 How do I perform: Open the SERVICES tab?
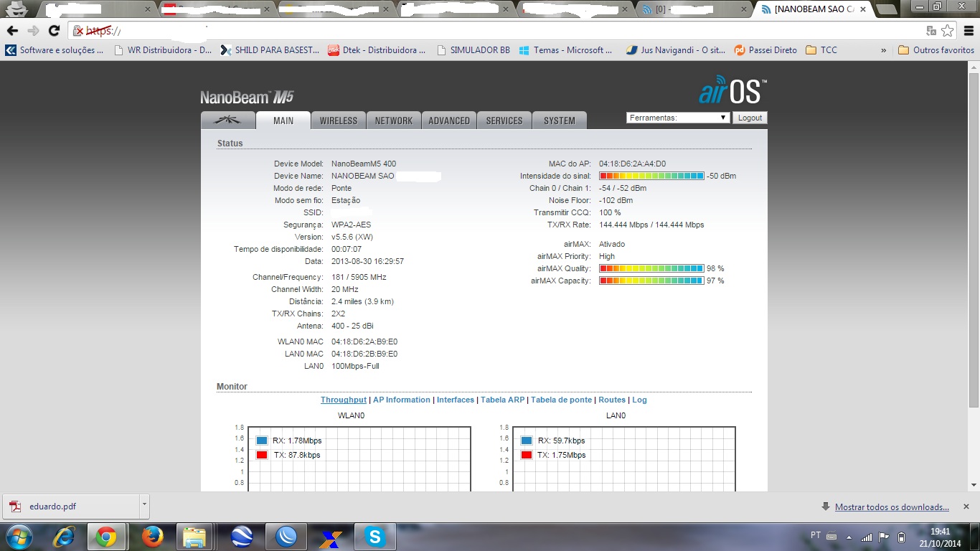[504, 121]
